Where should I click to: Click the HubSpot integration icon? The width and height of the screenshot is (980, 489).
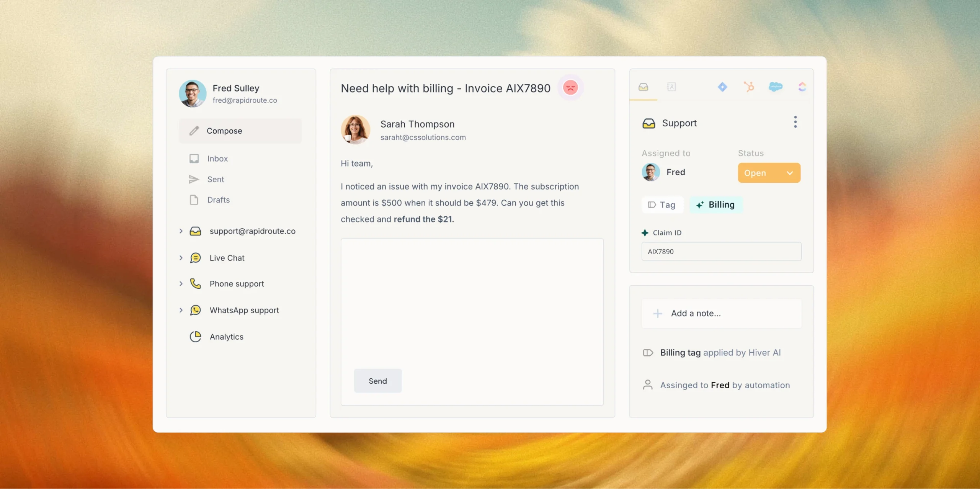749,87
